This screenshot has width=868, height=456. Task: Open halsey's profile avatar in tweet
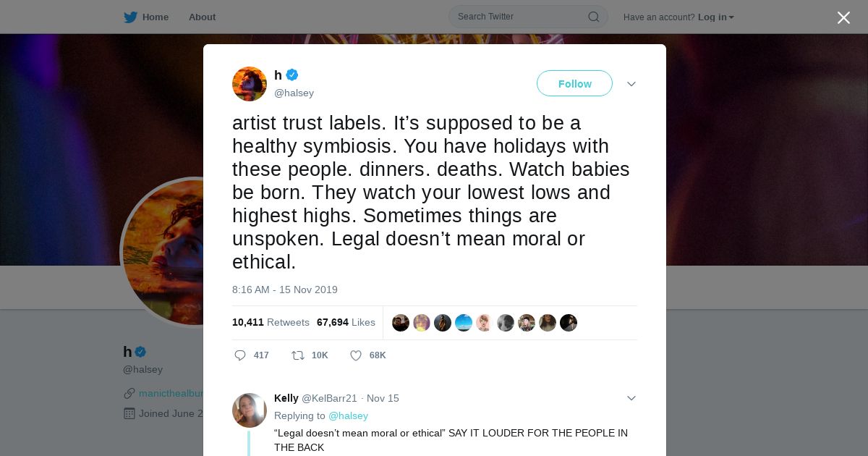[250, 84]
